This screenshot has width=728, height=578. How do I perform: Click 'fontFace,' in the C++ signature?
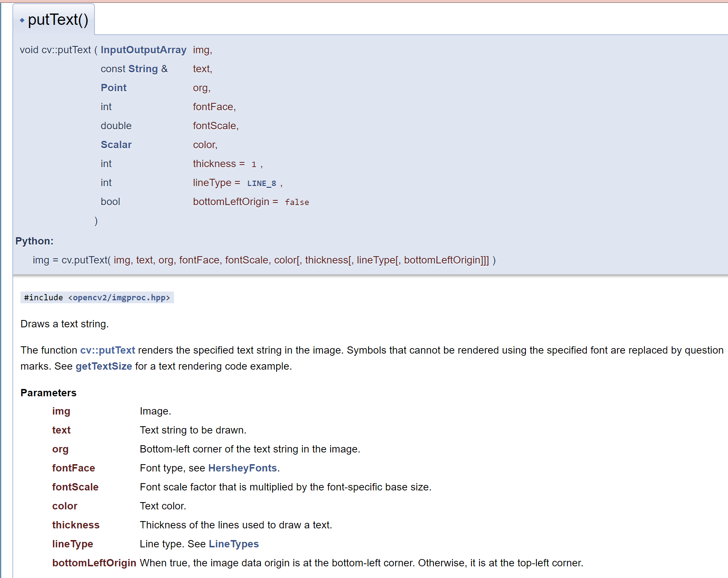tap(215, 107)
